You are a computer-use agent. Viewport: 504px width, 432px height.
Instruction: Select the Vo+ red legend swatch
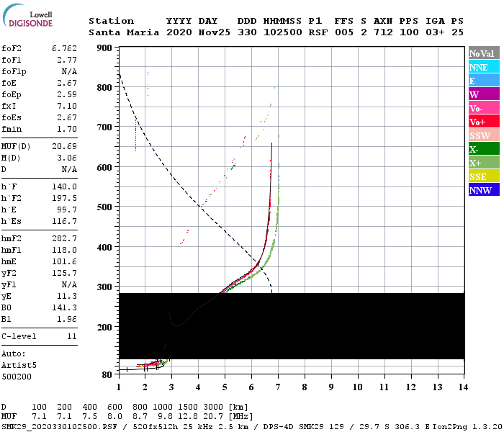click(484, 122)
